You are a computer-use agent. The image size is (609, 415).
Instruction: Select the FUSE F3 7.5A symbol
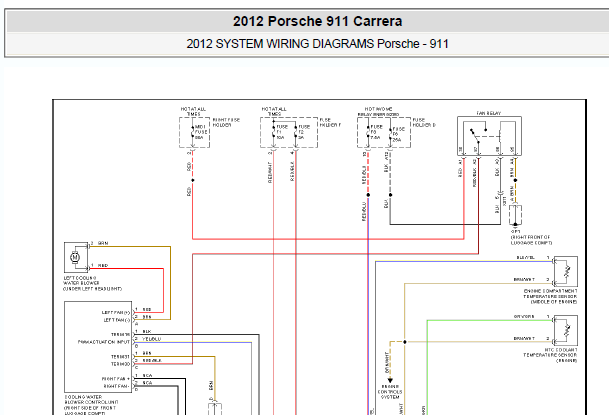[x=369, y=132]
